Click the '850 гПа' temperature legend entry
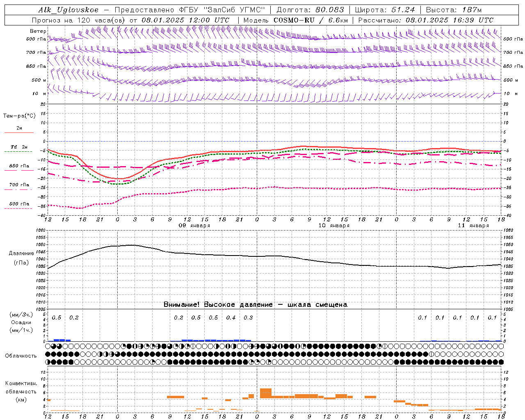 pos(19,166)
